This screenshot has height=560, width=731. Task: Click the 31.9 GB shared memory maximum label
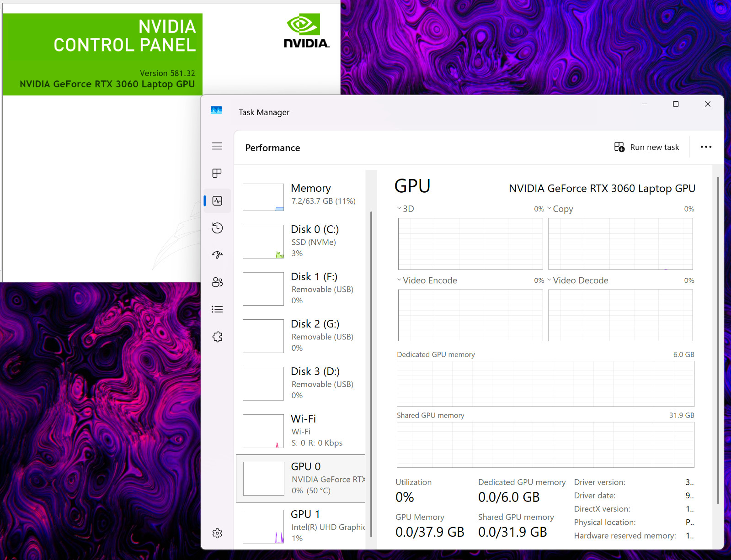click(x=682, y=415)
